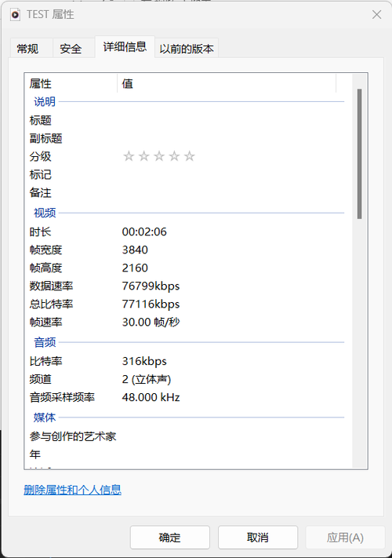The height and width of the screenshot is (558, 392).
Task: Switch to the 安全 tab
Action: (x=71, y=49)
